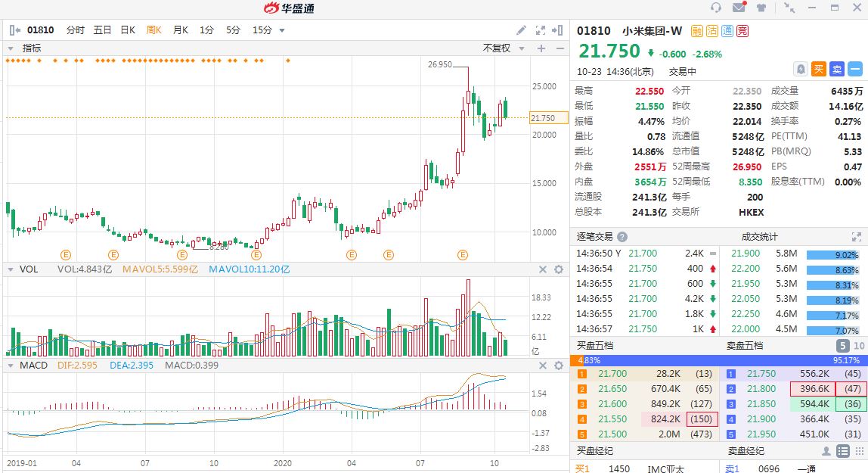This screenshot has height=473, width=868.
Task: Switch broker queue to grid view
Action: tap(859, 451)
